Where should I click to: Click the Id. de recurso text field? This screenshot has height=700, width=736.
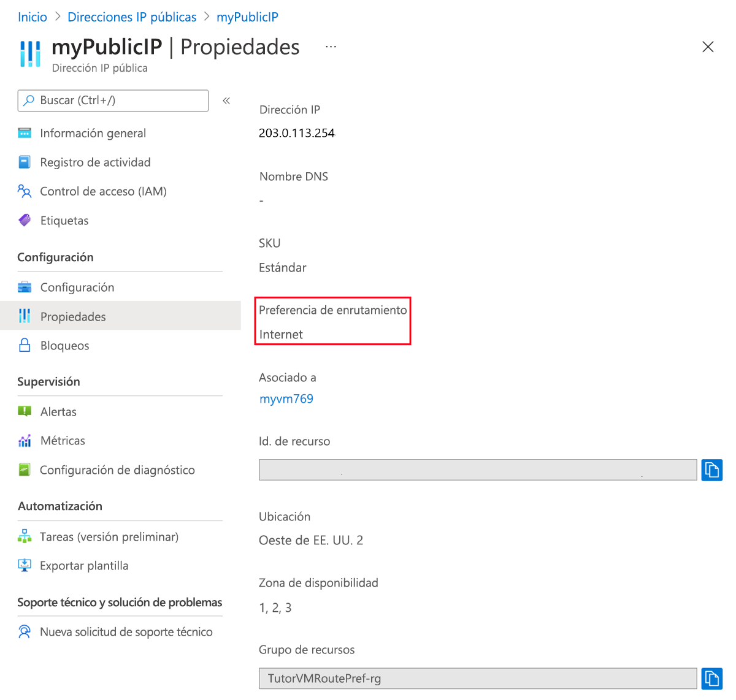[x=478, y=470]
